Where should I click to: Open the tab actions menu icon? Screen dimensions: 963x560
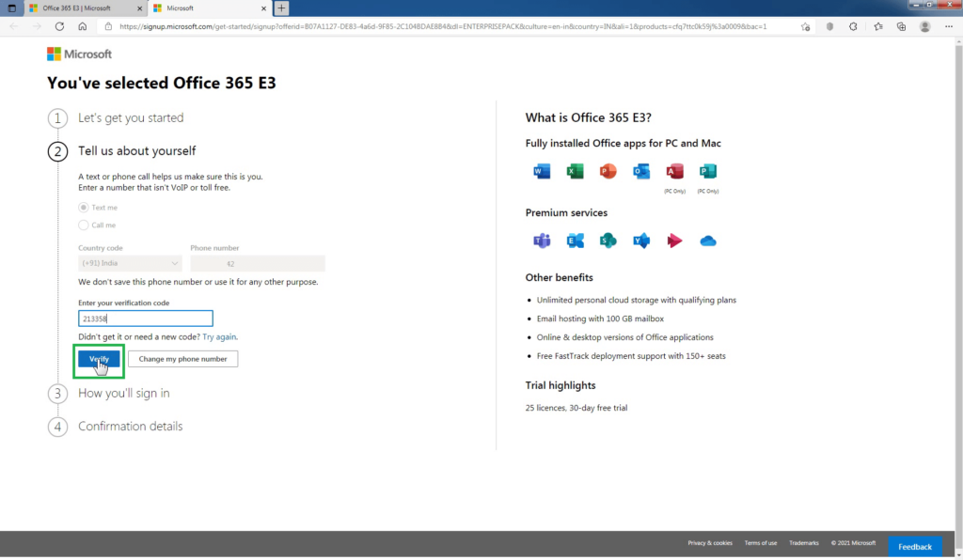[11, 8]
